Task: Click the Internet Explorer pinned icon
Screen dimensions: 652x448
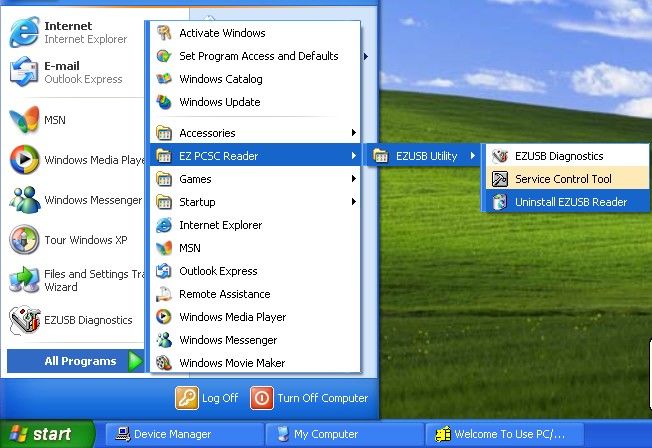Action: pos(24,32)
